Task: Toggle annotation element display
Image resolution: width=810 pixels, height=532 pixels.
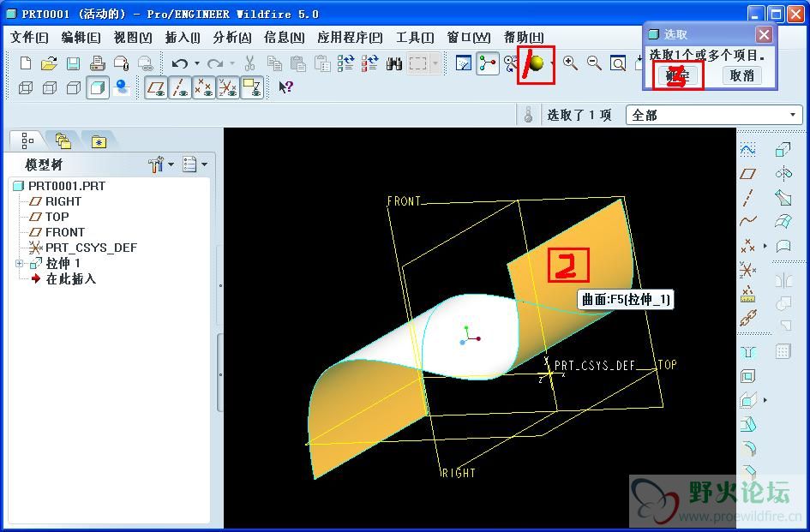Action: [252, 87]
